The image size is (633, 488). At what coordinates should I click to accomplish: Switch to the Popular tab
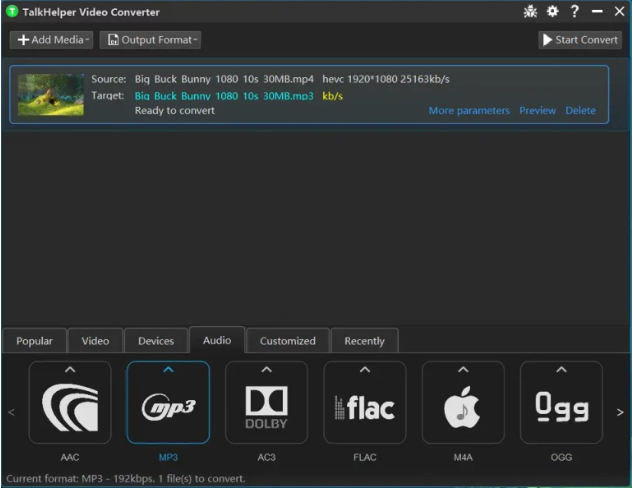34,341
